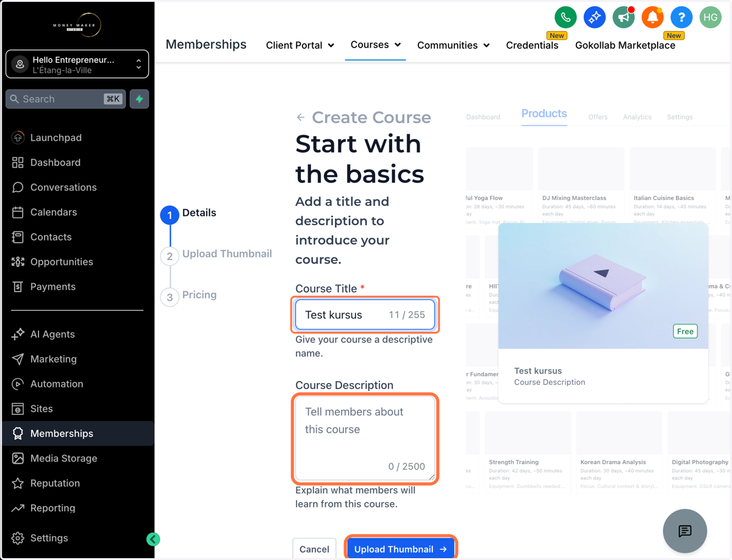Go back using arrow beside Create Course
Screen dimensions: 732x560
[301, 117]
